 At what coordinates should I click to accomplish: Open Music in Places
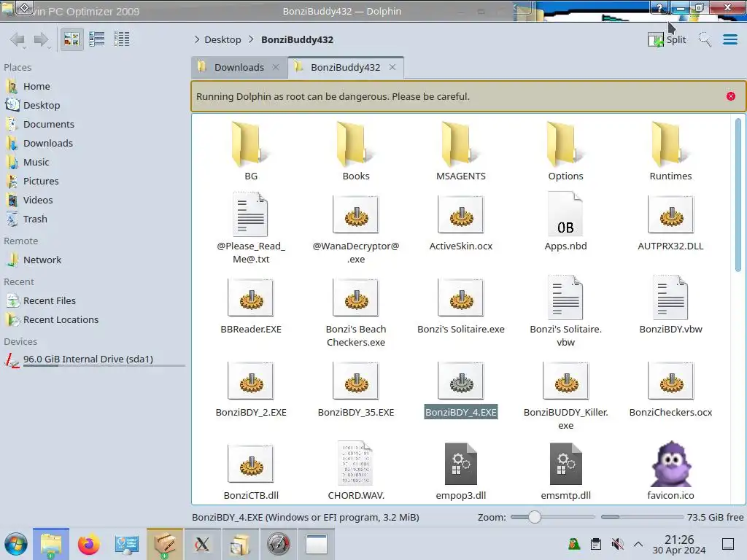36,163
